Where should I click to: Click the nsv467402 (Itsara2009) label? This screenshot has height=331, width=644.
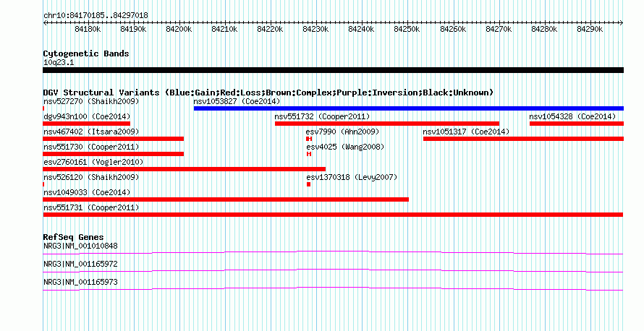(x=91, y=132)
